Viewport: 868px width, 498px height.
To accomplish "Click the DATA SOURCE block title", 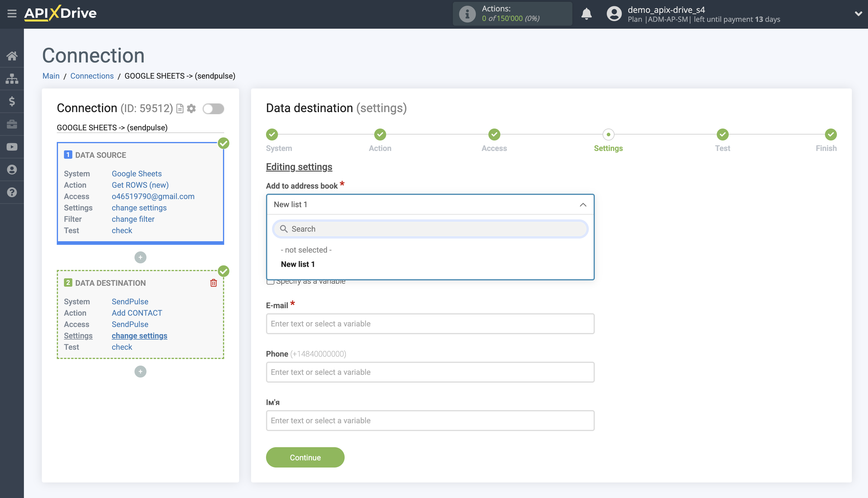I will (x=100, y=155).
